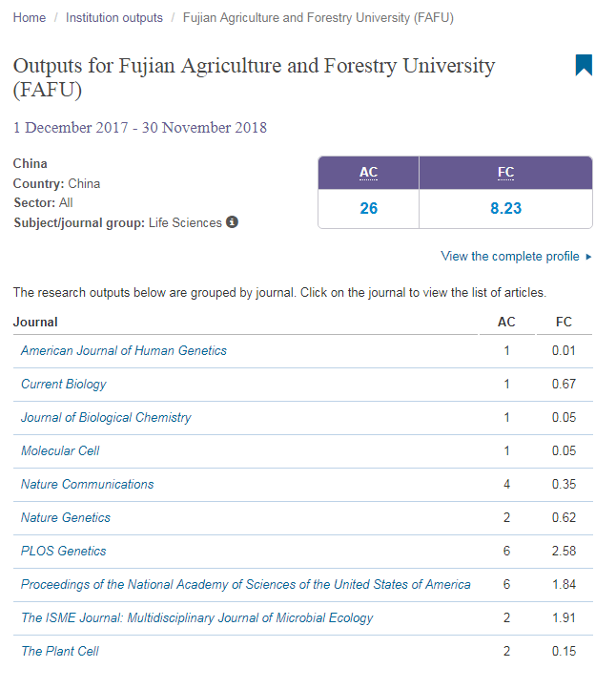Click the arrow after View the complete profile
The image size is (616, 689).
[x=588, y=257]
